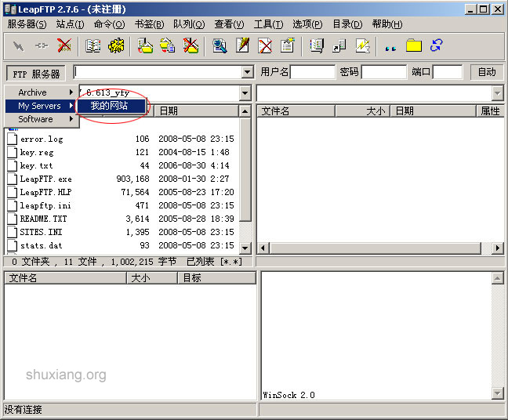Expand the Software submenu

42,119
